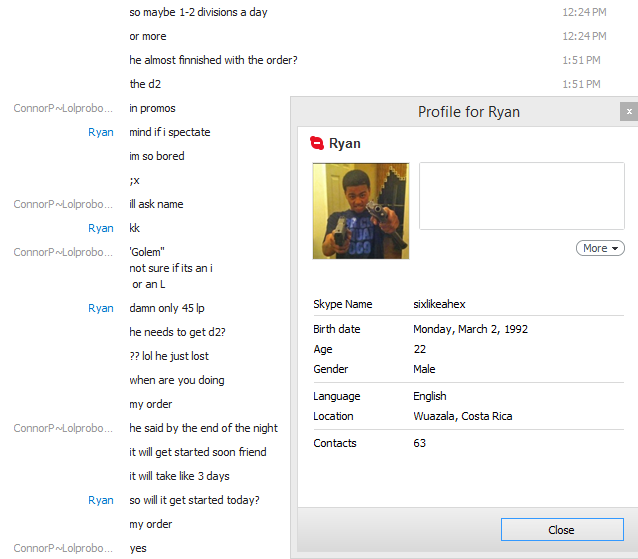Select Skype name sixlikeahex

coord(439,304)
